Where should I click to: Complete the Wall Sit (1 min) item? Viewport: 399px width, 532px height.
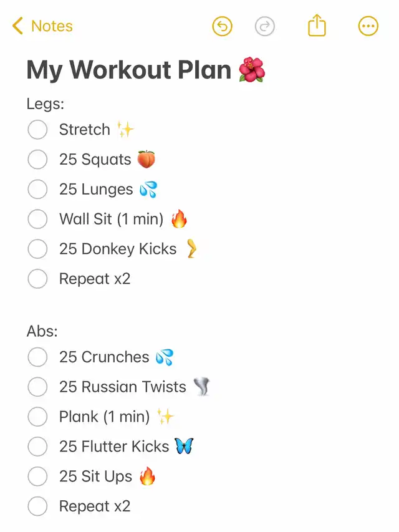pos(37,219)
